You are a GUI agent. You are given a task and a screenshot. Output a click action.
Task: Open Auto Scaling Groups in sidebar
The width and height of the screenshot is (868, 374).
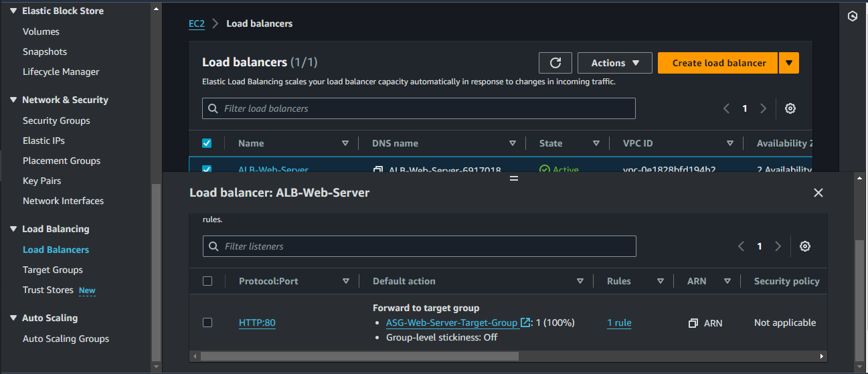point(66,339)
